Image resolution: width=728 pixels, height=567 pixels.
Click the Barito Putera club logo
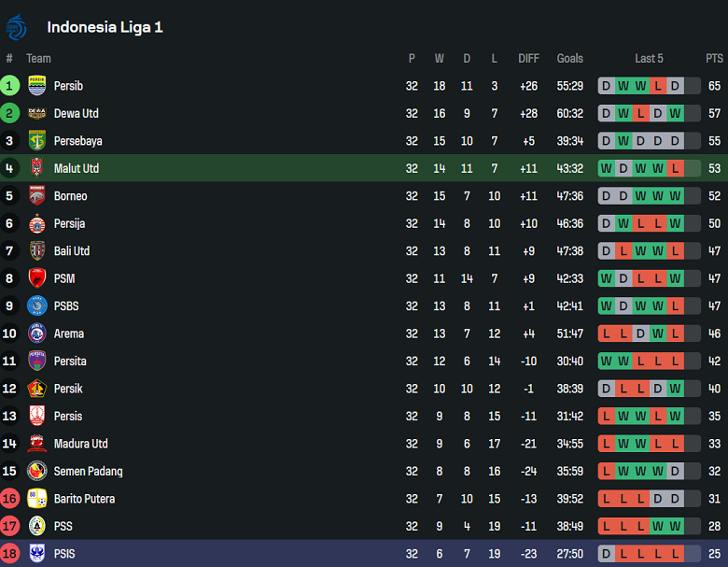(37, 499)
